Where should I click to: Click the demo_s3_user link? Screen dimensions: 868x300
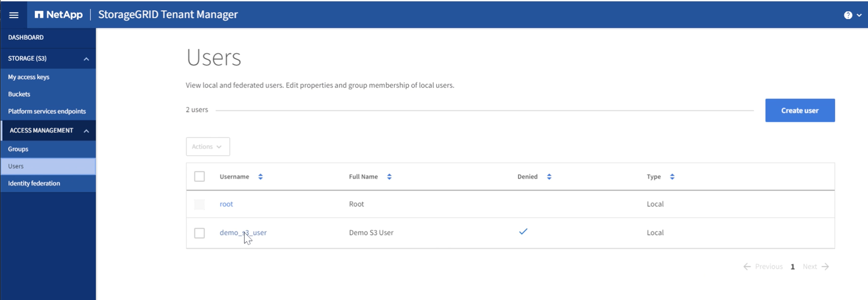(243, 232)
